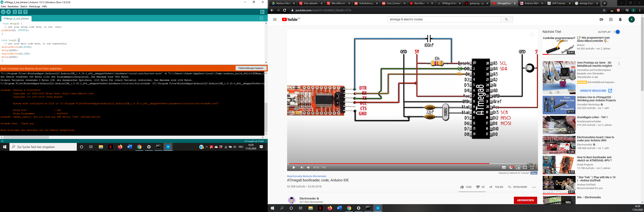The image size is (644, 212).
Task: Switch to the guloprog Chrome tab
Action: 476,4
